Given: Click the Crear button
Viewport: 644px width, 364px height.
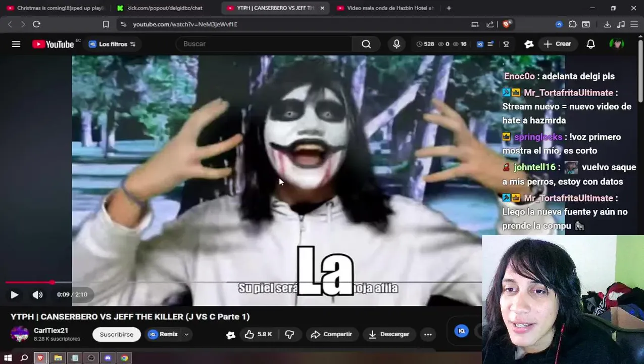Looking at the screenshot, I should pyautogui.click(x=557, y=44).
